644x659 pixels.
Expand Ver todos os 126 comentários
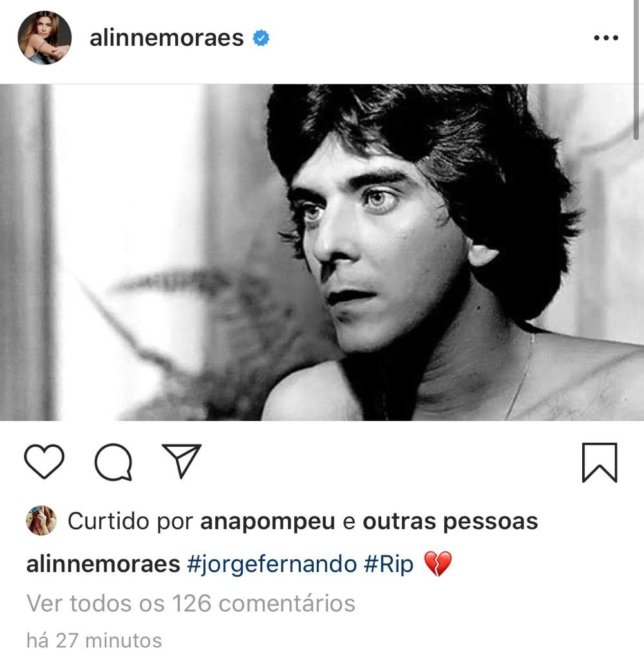[191, 604]
